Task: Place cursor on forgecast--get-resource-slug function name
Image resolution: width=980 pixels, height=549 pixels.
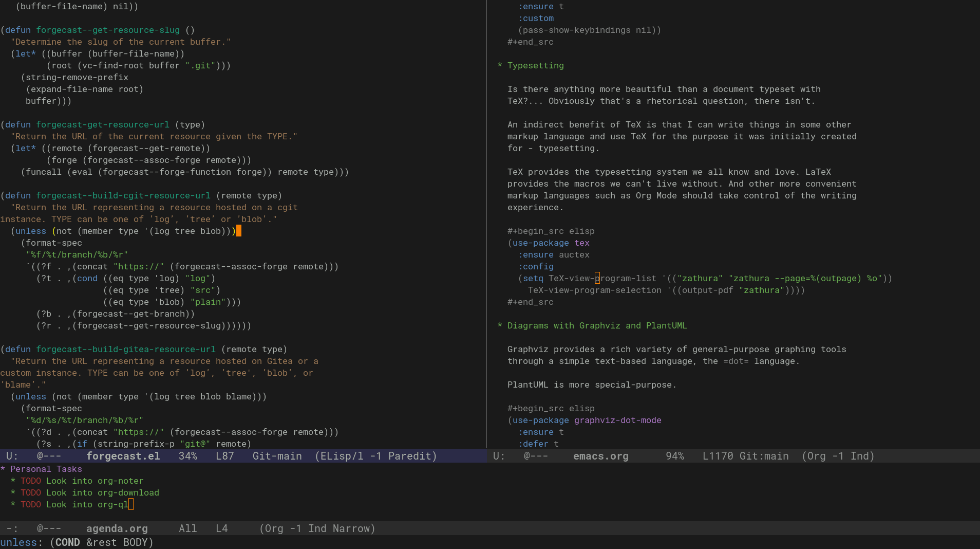Action: [x=108, y=30]
